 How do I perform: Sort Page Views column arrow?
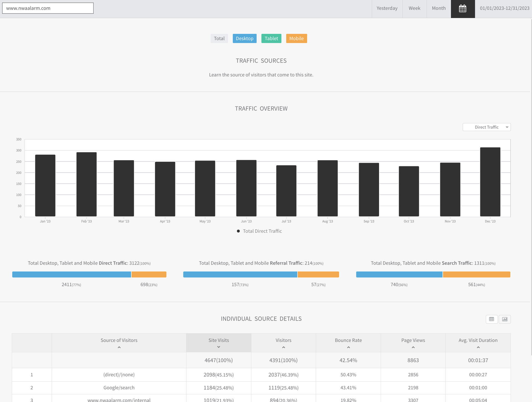(413, 347)
